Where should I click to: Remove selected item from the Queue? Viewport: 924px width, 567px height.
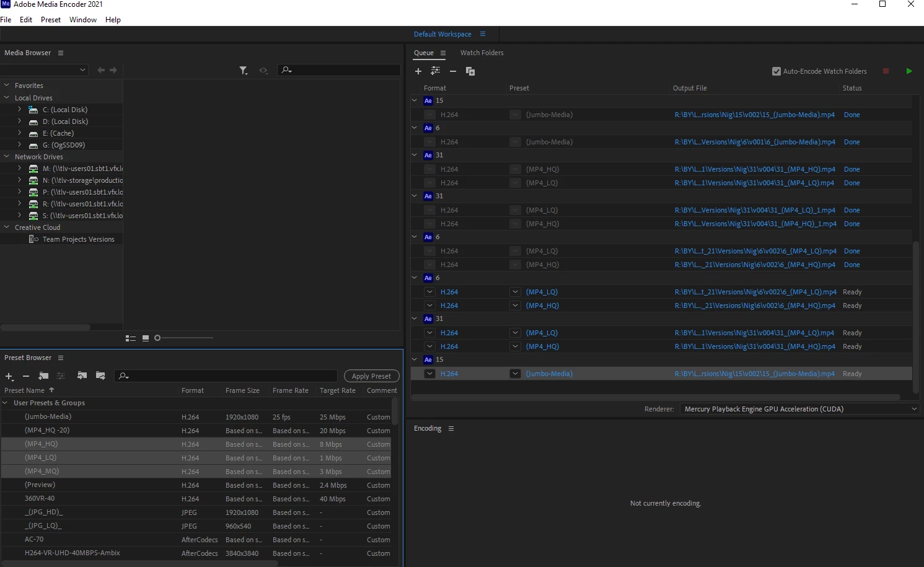pyautogui.click(x=453, y=71)
